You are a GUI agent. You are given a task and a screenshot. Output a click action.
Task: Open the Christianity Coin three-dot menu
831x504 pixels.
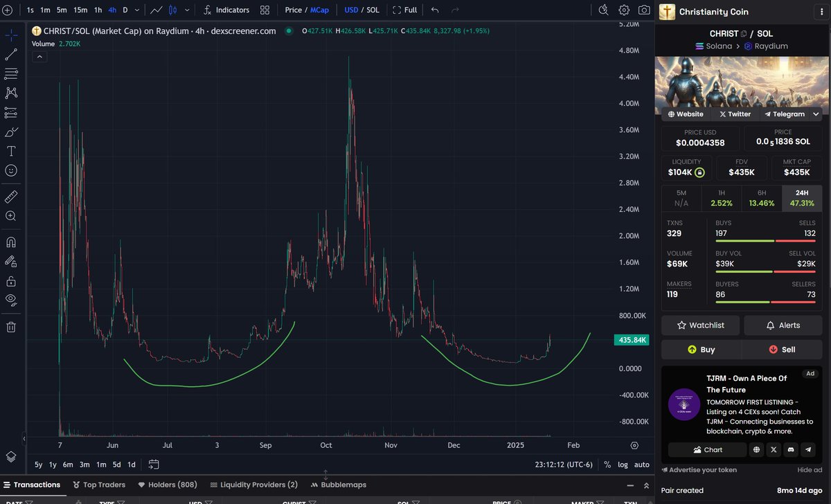point(822,11)
